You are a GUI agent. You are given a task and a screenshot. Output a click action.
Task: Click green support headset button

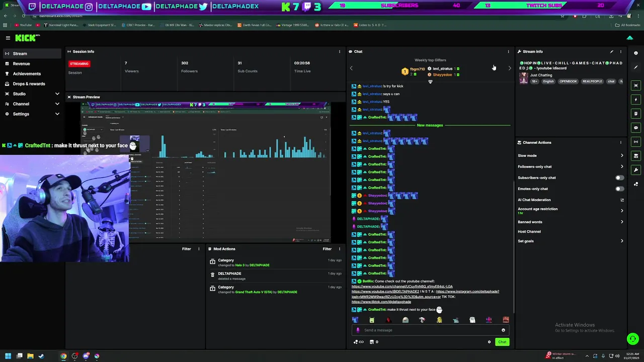tap(633, 339)
